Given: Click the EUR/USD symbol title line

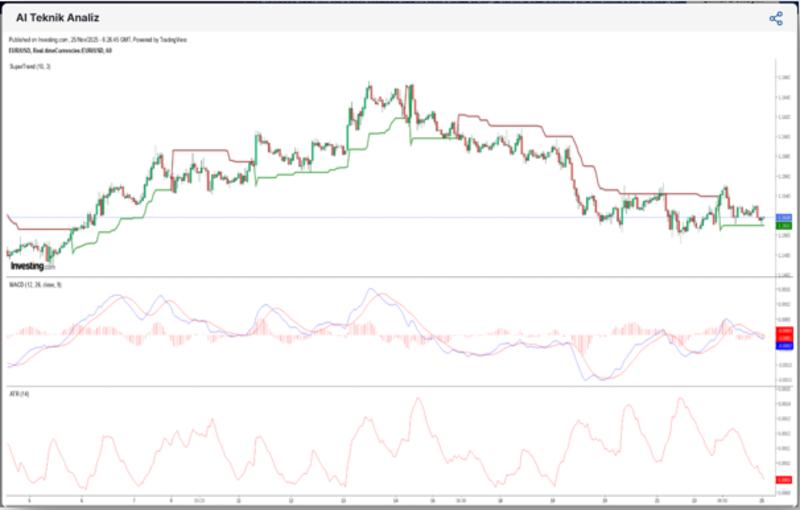Looking at the screenshot, I should coord(60,50).
